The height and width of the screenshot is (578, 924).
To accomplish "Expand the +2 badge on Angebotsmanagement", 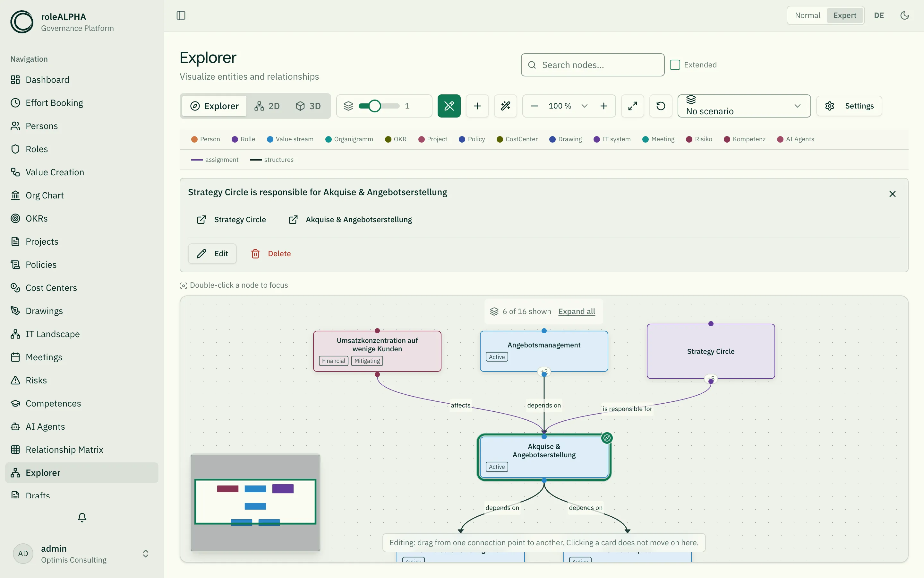I will (x=544, y=372).
